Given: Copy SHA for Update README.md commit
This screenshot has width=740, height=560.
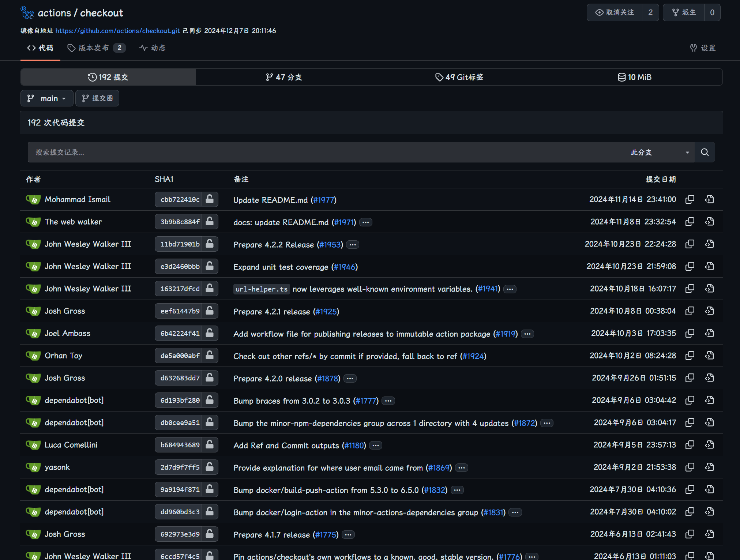Looking at the screenshot, I should pyautogui.click(x=690, y=199).
